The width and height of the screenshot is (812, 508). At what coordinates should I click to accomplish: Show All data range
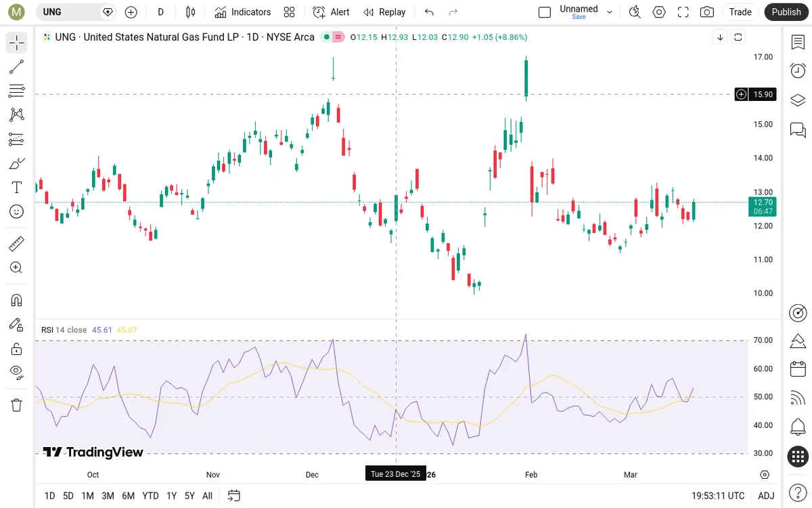coord(207,496)
